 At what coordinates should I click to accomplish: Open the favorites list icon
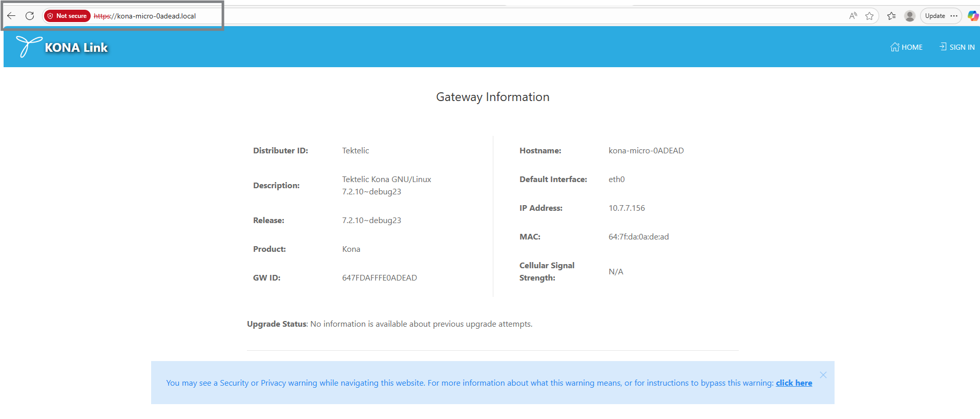tap(891, 16)
